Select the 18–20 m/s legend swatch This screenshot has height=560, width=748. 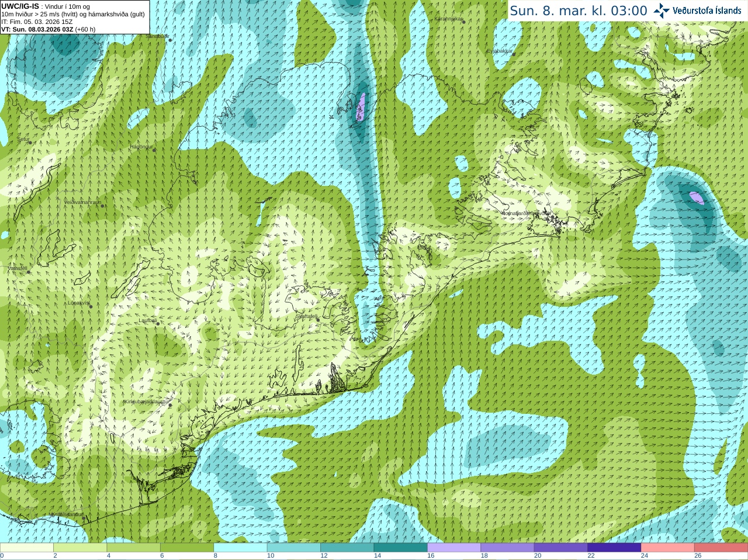508,548
